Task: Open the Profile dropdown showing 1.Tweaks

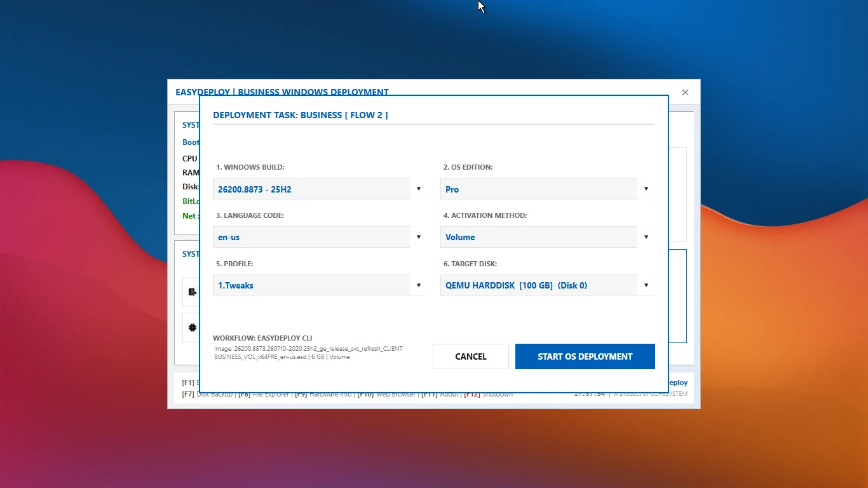Action: click(x=320, y=285)
